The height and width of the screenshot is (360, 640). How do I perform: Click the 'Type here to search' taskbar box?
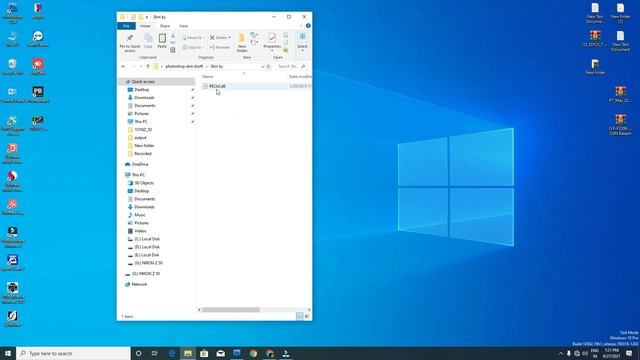(73, 353)
